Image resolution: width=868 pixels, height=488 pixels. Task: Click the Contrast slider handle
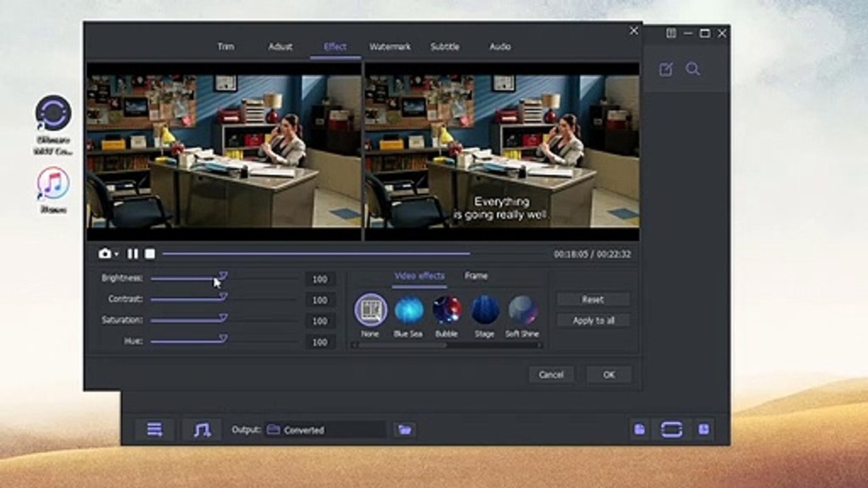(x=223, y=297)
